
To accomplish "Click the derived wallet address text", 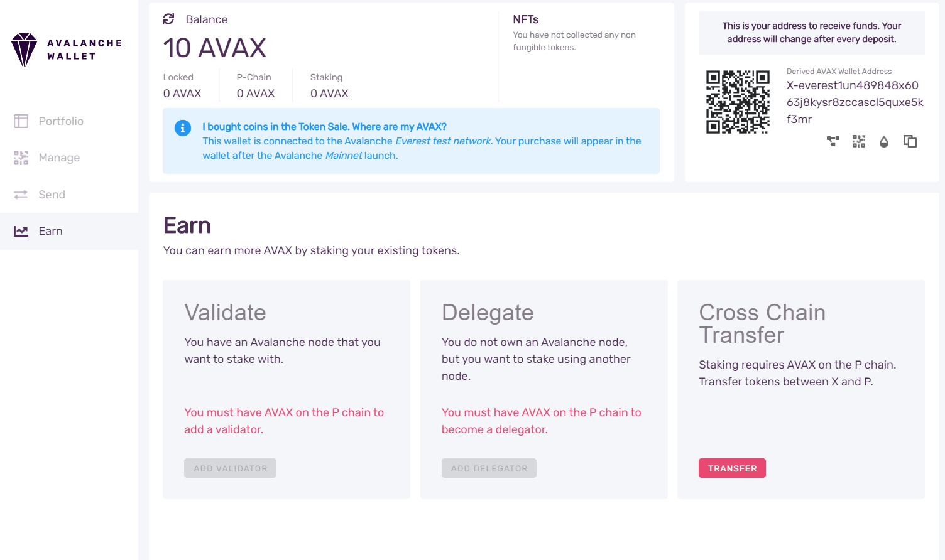I will pyautogui.click(x=855, y=102).
